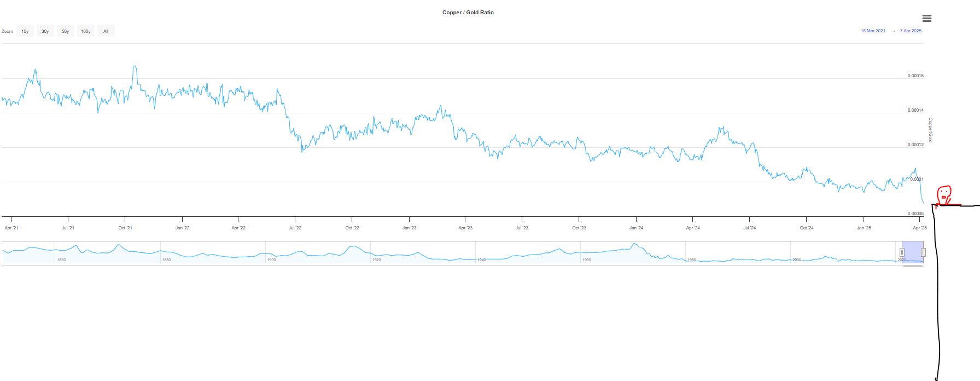Click the 1900 label in the navigator
This screenshot has width=980, height=381.
(271, 259)
